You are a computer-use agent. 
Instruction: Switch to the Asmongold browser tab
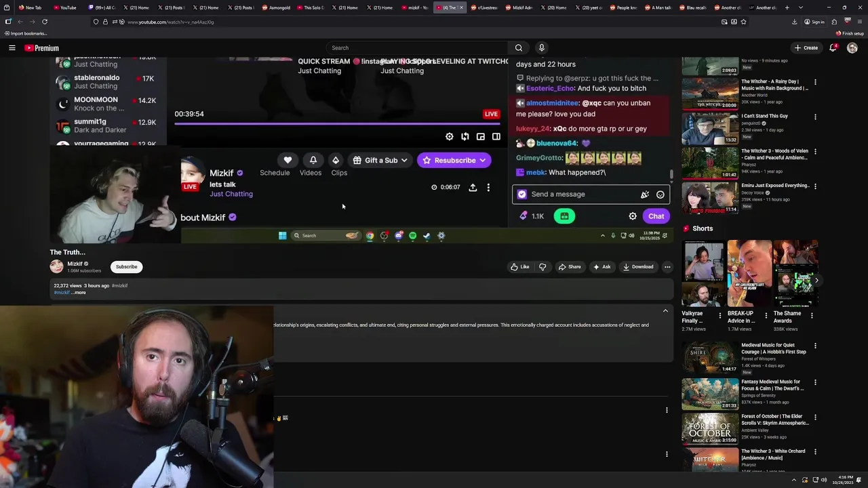(x=277, y=7)
